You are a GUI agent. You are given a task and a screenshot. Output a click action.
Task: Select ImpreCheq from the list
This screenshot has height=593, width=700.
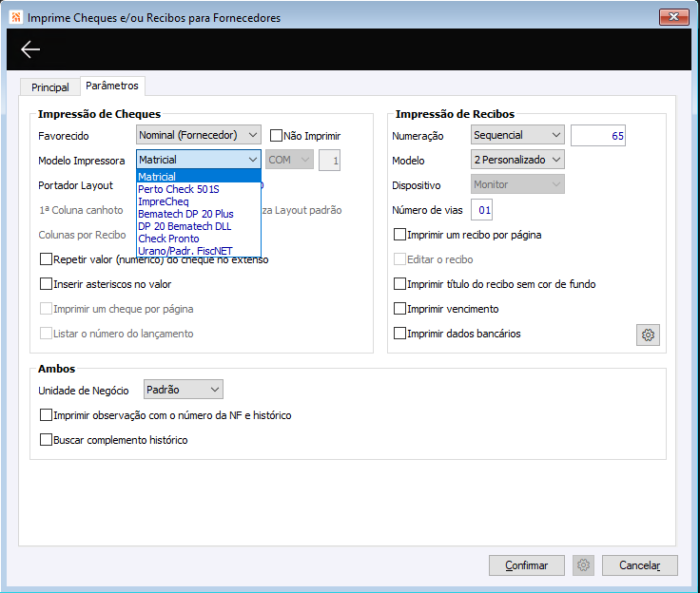coord(199,201)
